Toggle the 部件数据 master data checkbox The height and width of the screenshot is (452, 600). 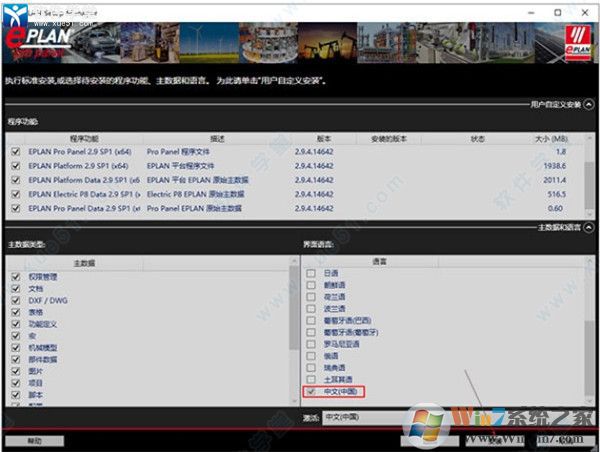point(16,359)
